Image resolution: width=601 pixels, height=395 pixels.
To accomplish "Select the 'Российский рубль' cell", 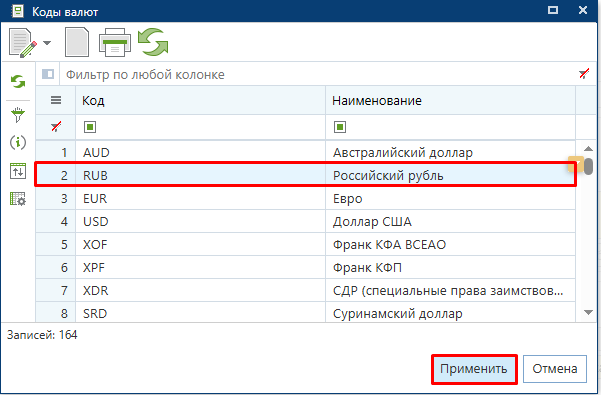I will pos(450,175).
